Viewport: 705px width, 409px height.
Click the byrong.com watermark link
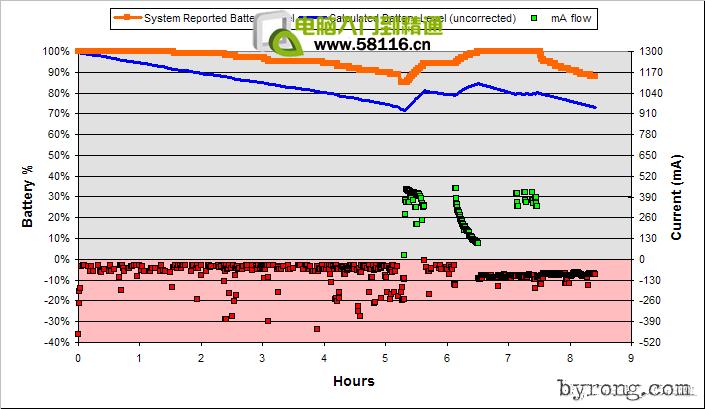click(634, 389)
